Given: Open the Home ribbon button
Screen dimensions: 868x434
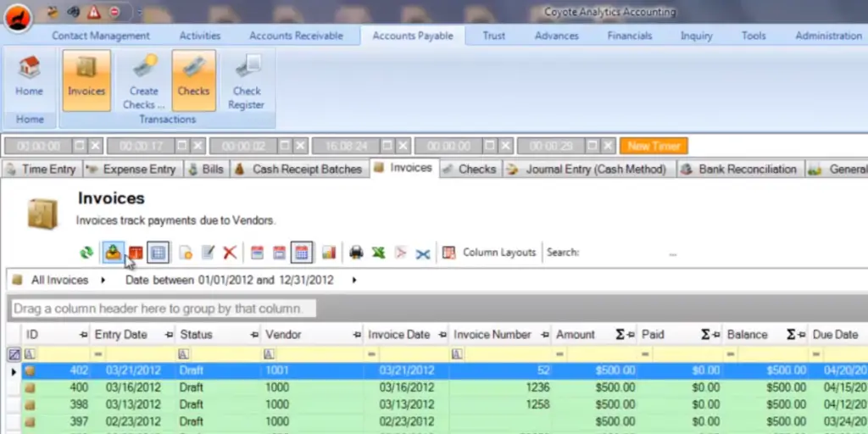Looking at the screenshot, I should (30, 80).
